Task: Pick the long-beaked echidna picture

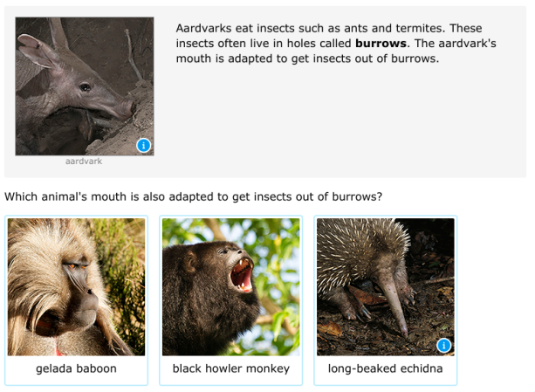Action: pos(385,286)
